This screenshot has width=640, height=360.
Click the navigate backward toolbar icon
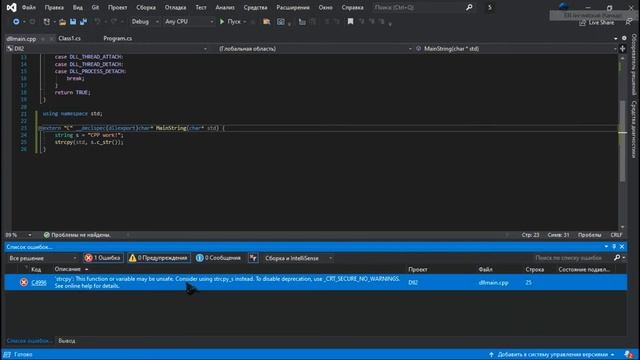click(x=16, y=22)
